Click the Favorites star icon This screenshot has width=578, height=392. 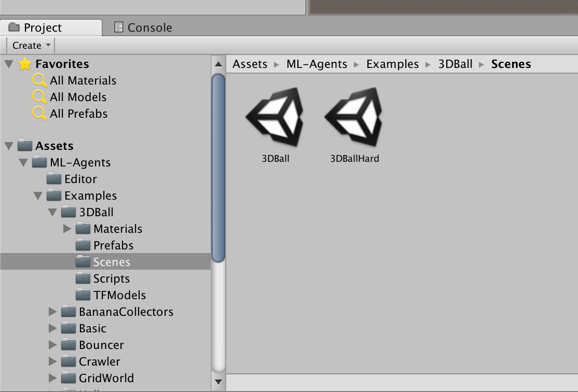coord(25,64)
